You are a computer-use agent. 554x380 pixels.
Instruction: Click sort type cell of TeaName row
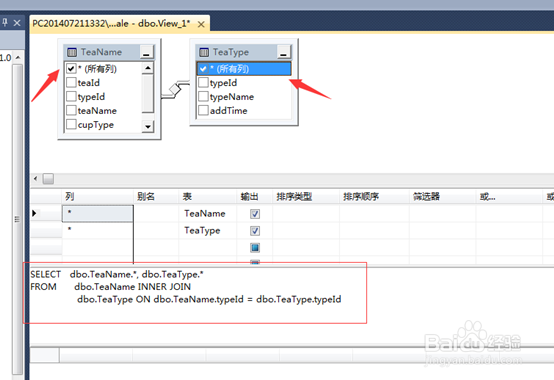tap(306, 213)
